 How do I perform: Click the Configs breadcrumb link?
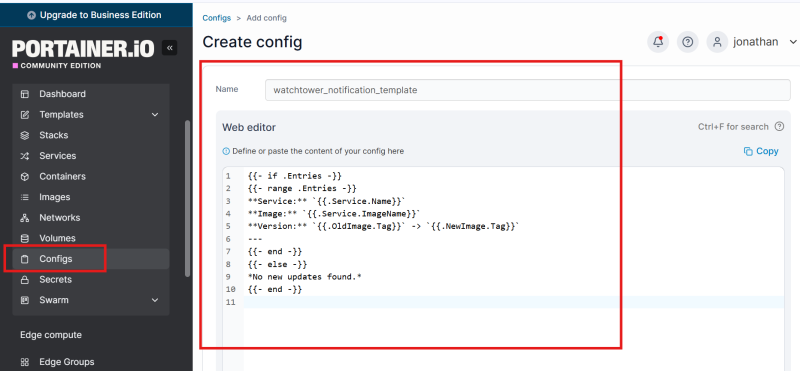[216, 18]
